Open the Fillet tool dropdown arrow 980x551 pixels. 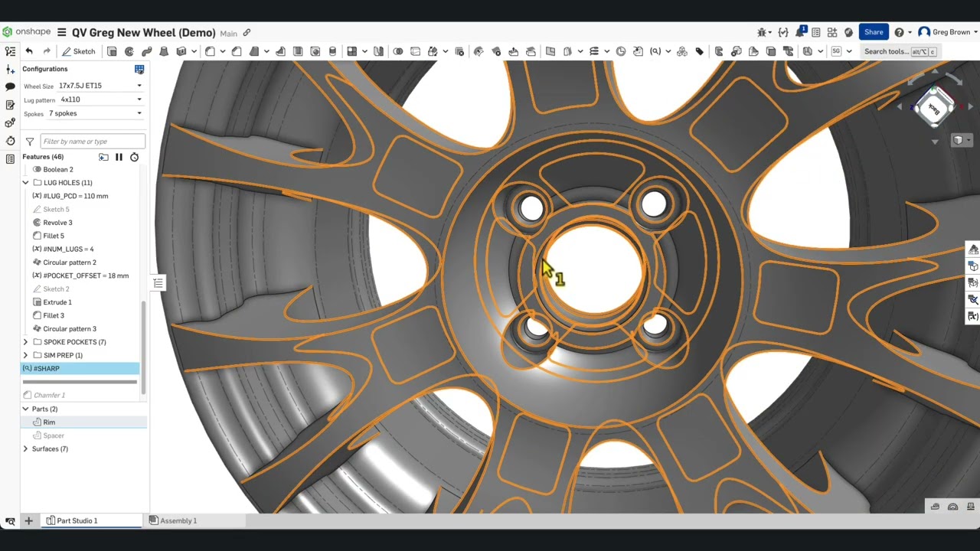tap(222, 51)
